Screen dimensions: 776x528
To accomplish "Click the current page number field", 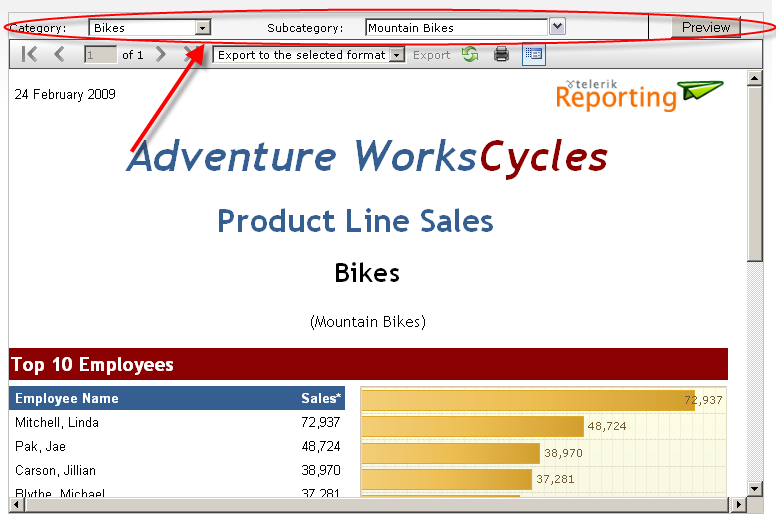I will click(x=100, y=54).
